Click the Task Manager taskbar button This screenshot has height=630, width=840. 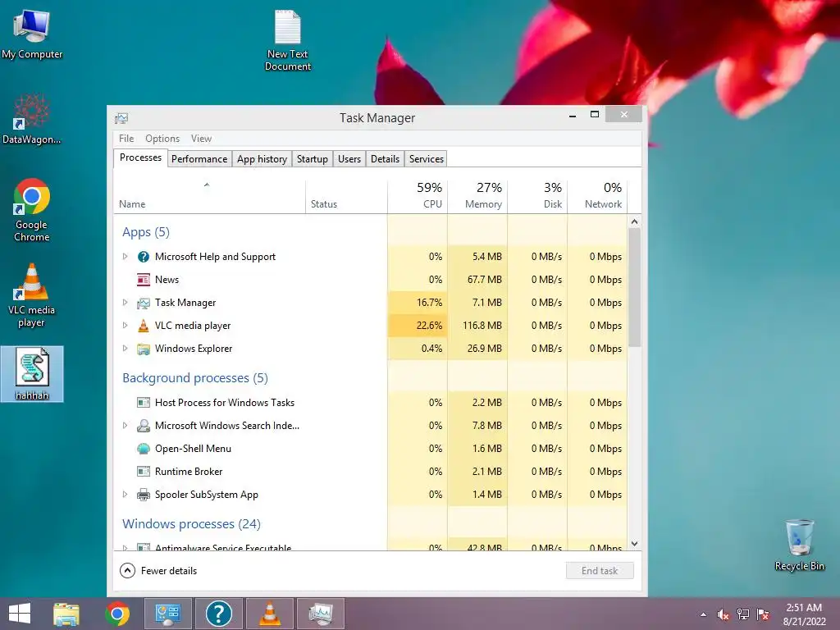321,614
